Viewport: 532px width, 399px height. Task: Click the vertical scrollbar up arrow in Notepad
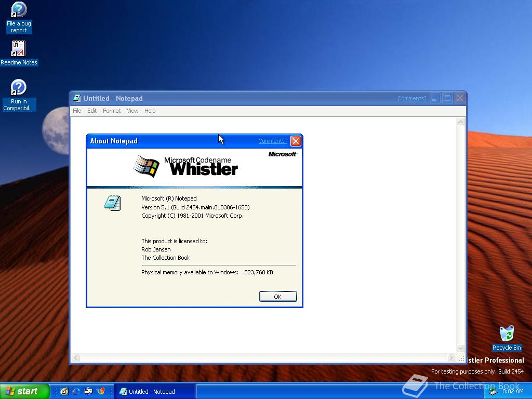460,122
